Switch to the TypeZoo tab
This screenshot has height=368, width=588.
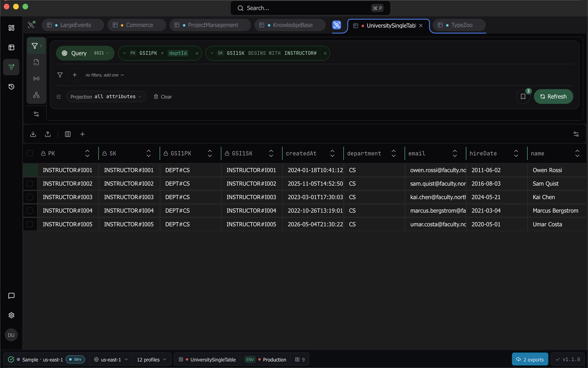pos(459,25)
